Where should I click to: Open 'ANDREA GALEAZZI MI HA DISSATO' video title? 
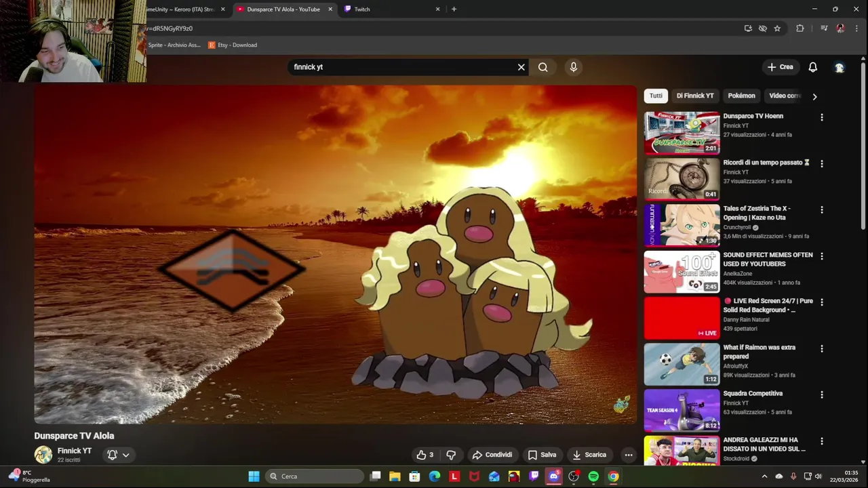[764, 444]
